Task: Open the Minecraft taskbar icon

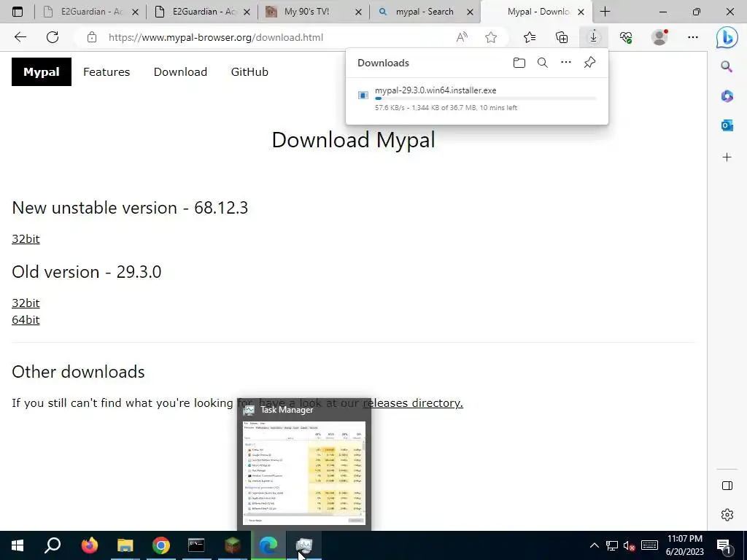Action: (x=233, y=545)
